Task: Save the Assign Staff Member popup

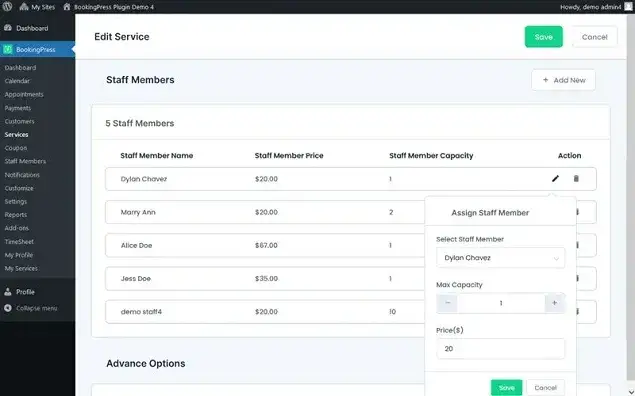Action: pyautogui.click(x=506, y=388)
